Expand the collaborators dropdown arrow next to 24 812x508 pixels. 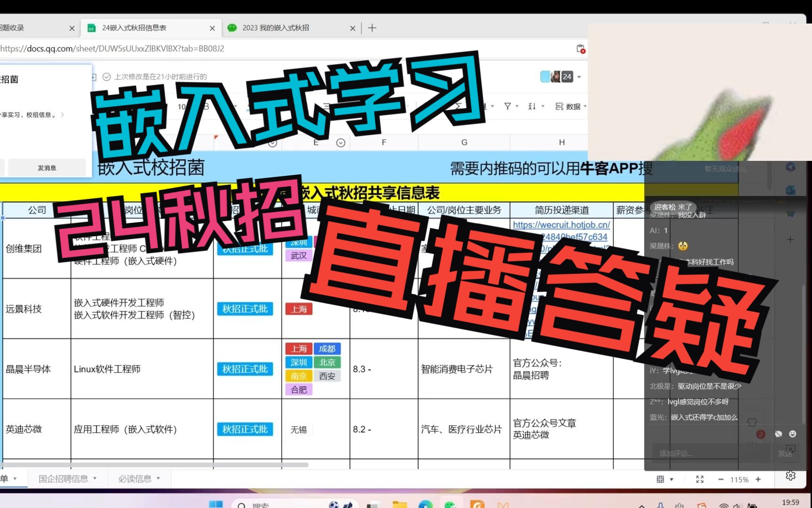(579, 77)
